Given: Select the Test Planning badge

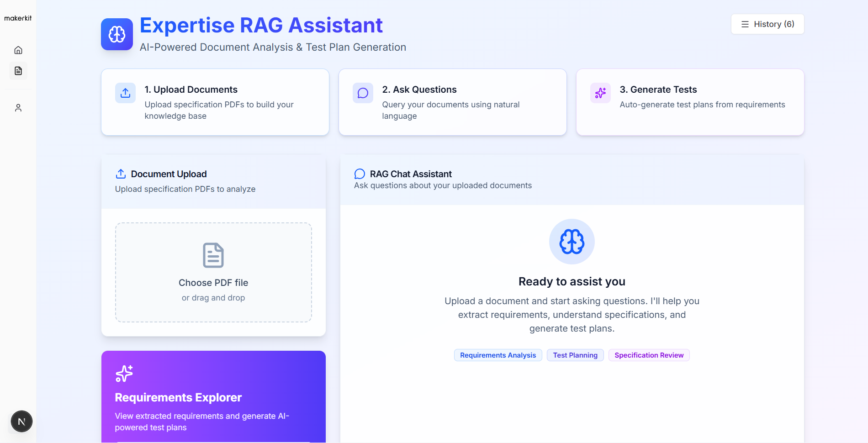Looking at the screenshot, I should tap(575, 355).
